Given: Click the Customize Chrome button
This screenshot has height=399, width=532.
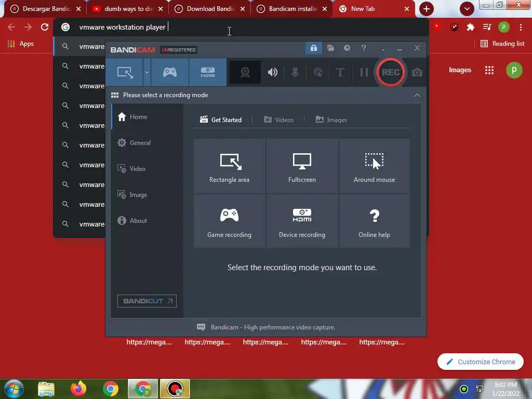Looking at the screenshot, I should point(481,362).
